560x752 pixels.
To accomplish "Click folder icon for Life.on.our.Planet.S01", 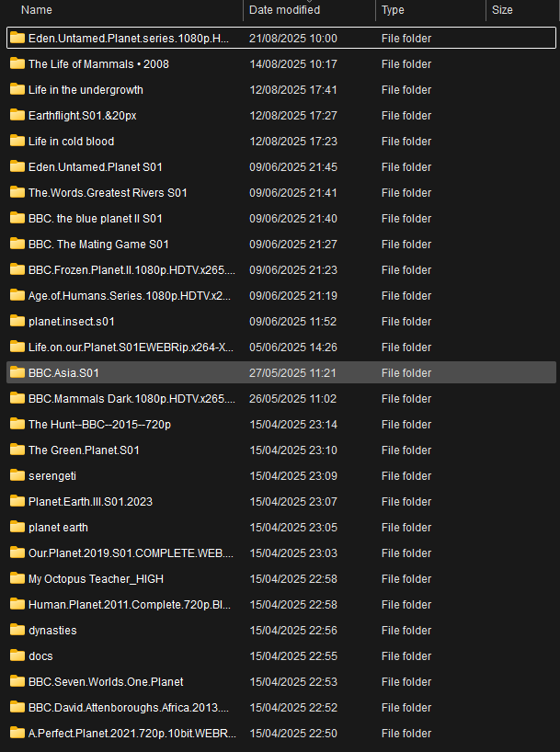I will pyautogui.click(x=17, y=348).
